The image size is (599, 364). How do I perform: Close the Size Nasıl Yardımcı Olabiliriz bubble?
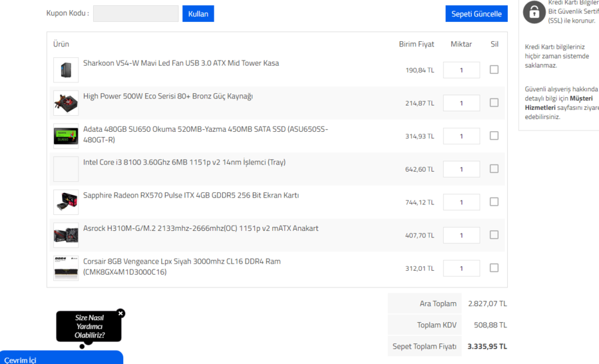[120, 313]
